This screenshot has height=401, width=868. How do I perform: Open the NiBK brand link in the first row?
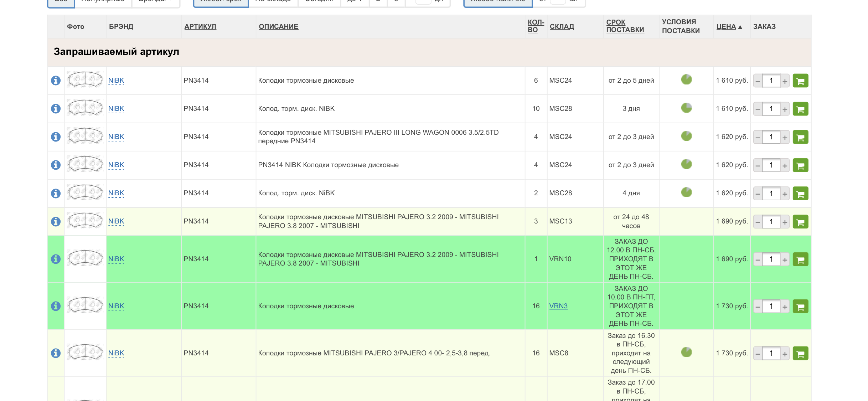point(116,81)
